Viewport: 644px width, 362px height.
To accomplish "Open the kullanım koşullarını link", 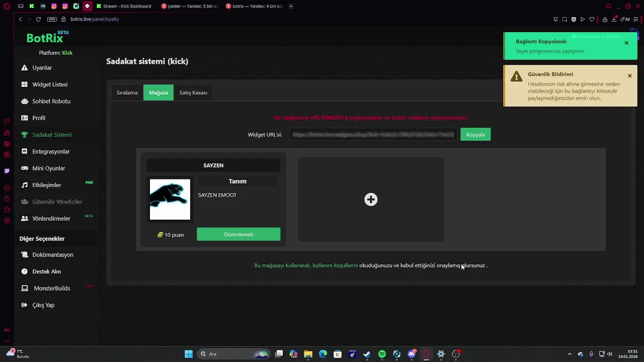I will pos(335,265).
